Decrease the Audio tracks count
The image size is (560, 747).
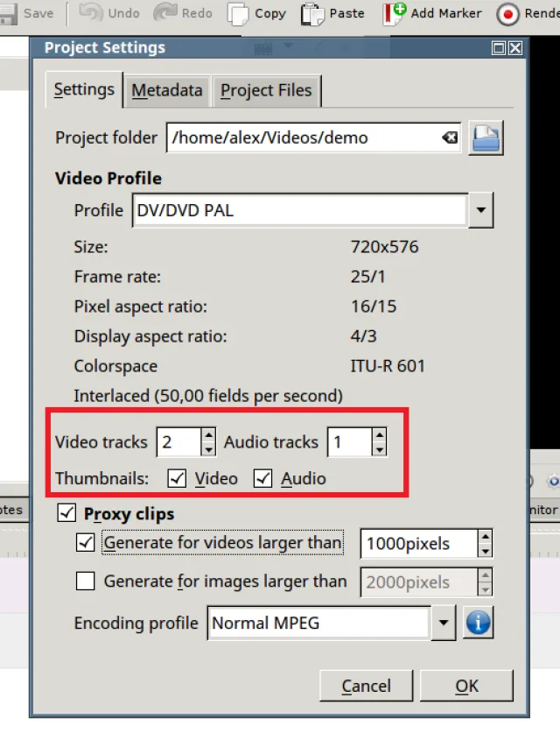[x=379, y=449]
